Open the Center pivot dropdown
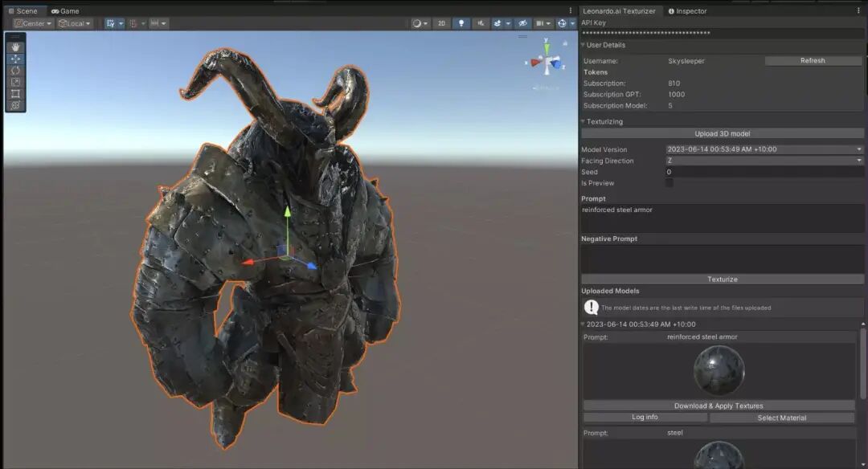 pyautogui.click(x=33, y=23)
